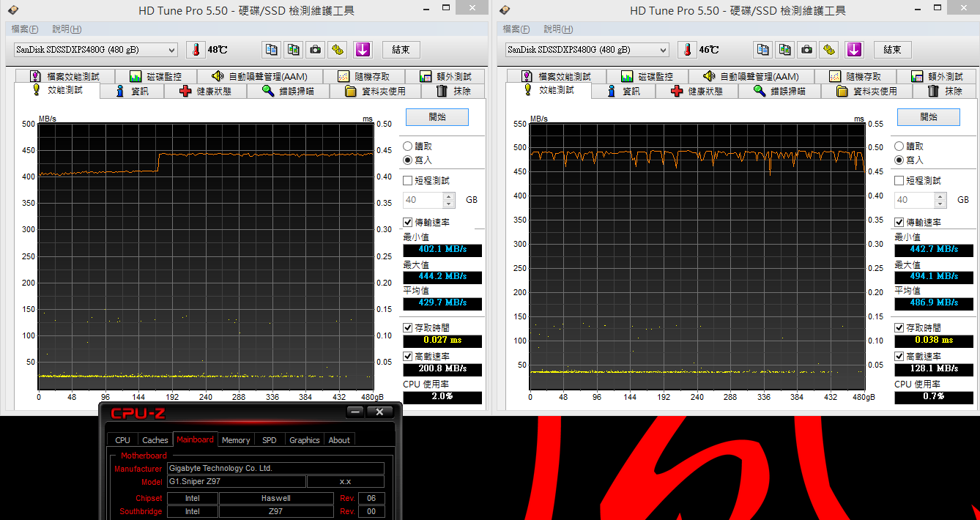The width and height of the screenshot is (980, 520).
Task: Click the 40 GB input field in 46℃ window
Action: click(914, 200)
